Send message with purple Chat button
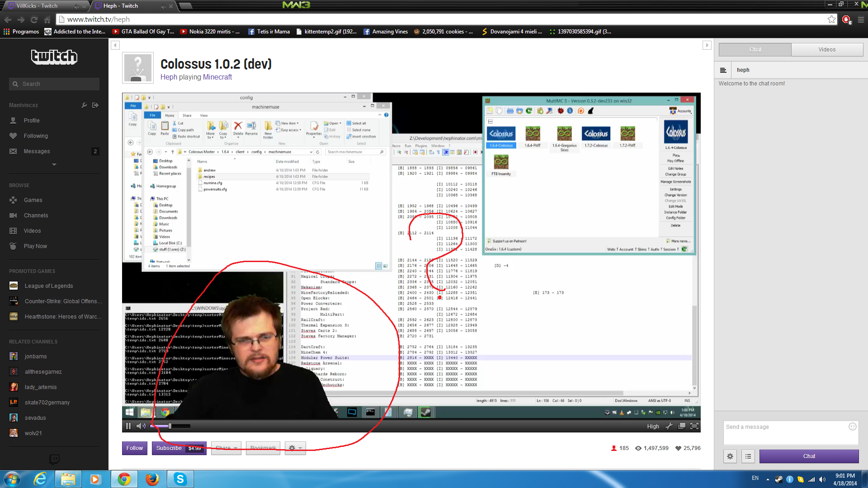Image resolution: width=868 pixels, height=488 pixels. [x=809, y=456]
